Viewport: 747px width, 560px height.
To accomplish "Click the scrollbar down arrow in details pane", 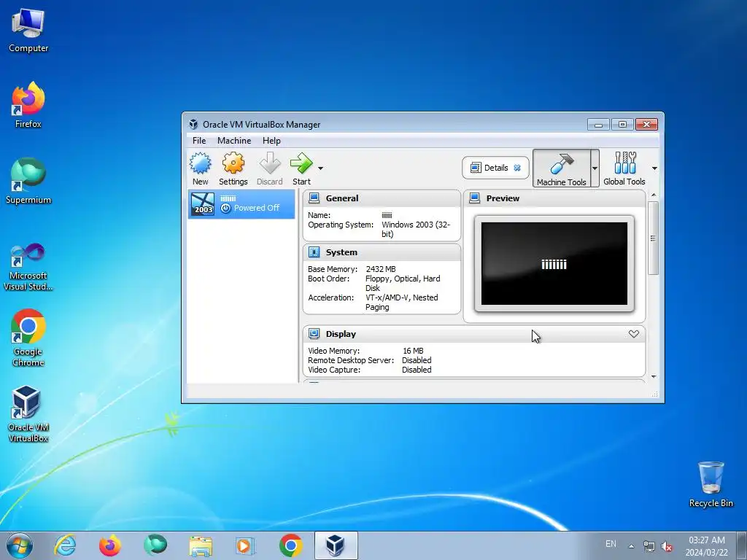I will point(654,377).
